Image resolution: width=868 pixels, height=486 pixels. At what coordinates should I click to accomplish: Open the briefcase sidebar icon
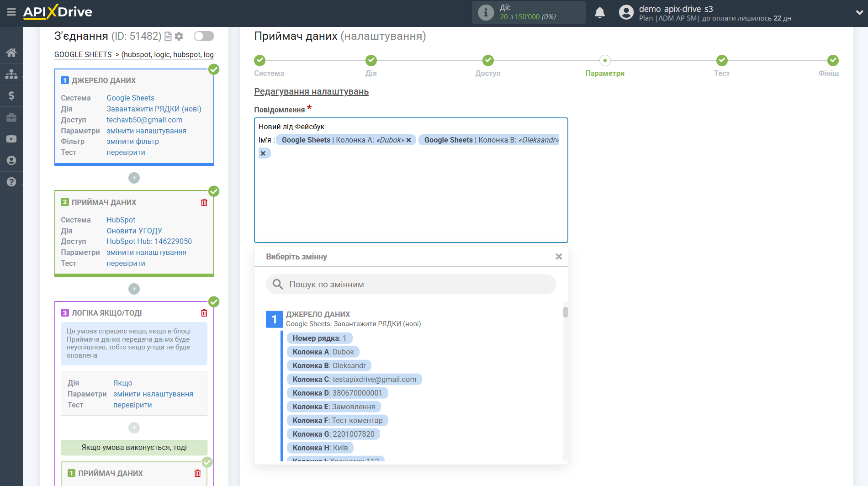11,117
